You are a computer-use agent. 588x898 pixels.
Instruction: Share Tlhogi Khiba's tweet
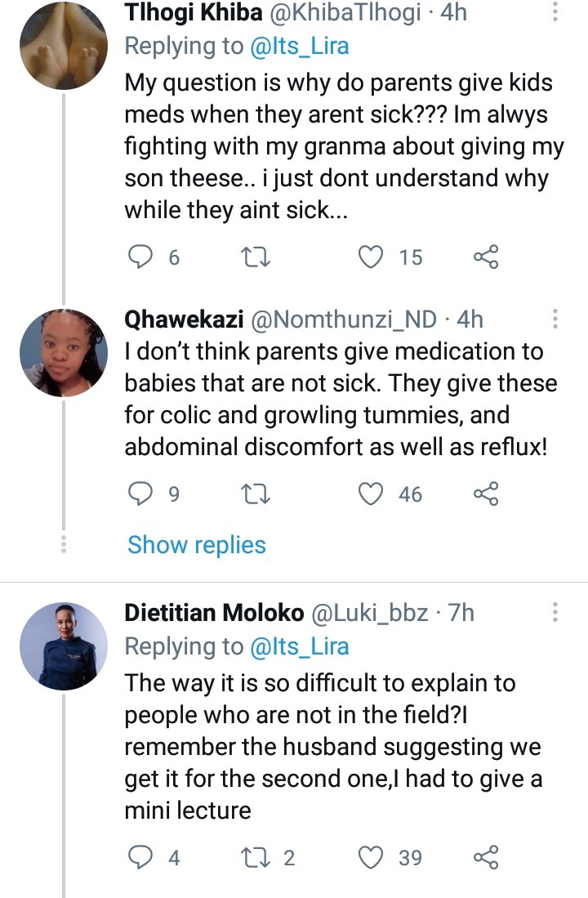click(486, 257)
